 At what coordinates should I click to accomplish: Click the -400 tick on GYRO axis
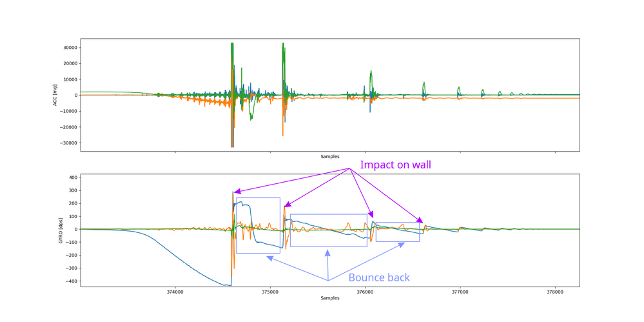72,281
